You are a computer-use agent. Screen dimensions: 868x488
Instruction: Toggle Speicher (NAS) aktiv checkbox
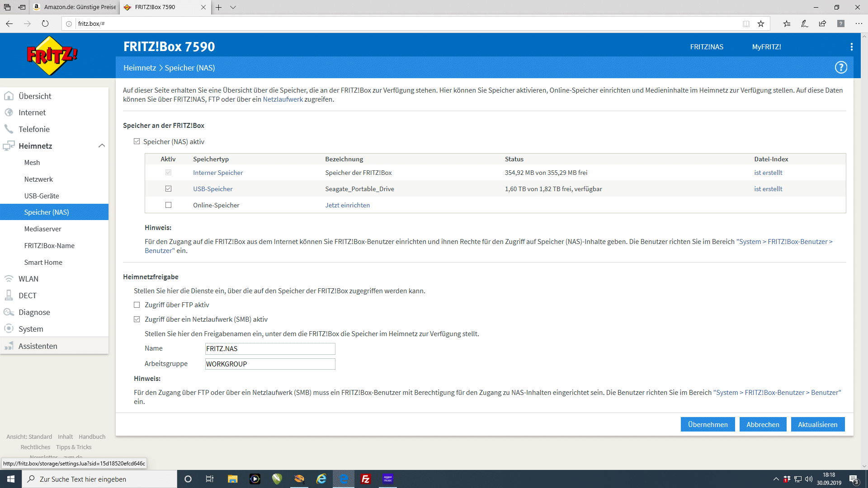137,141
